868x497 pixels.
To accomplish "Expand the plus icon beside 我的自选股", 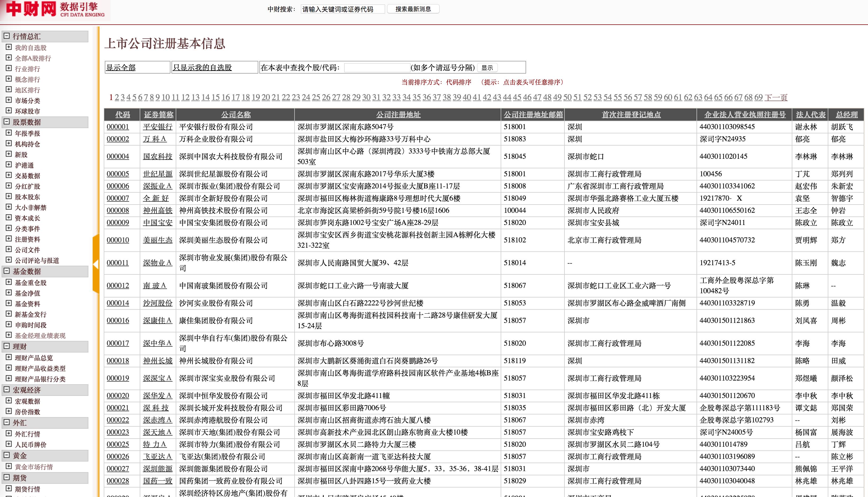I will coord(9,47).
